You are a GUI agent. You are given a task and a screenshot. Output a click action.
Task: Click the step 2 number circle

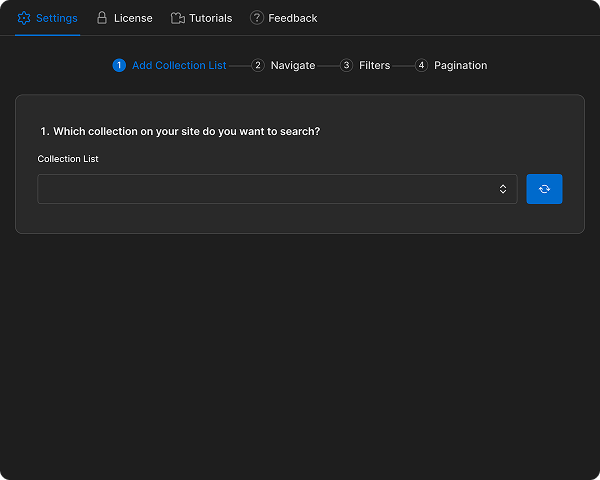[x=258, y=65]
